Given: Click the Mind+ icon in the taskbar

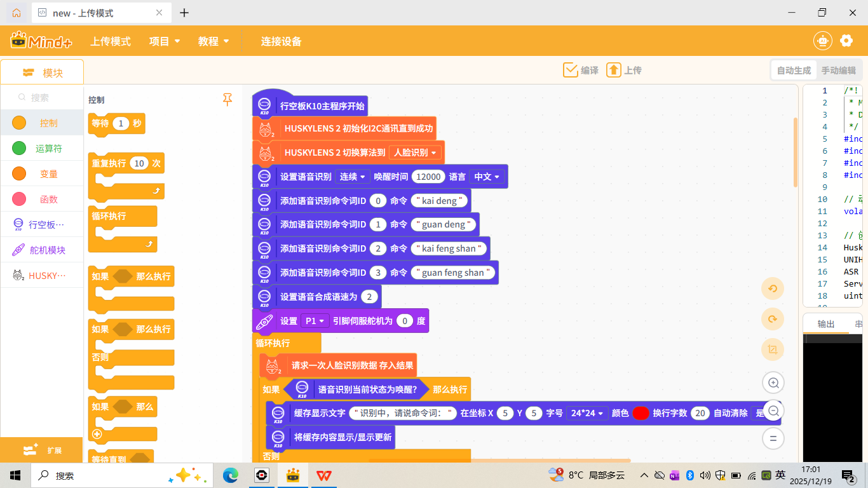Looking at the screenshot, I should click(x=292, y=475).
